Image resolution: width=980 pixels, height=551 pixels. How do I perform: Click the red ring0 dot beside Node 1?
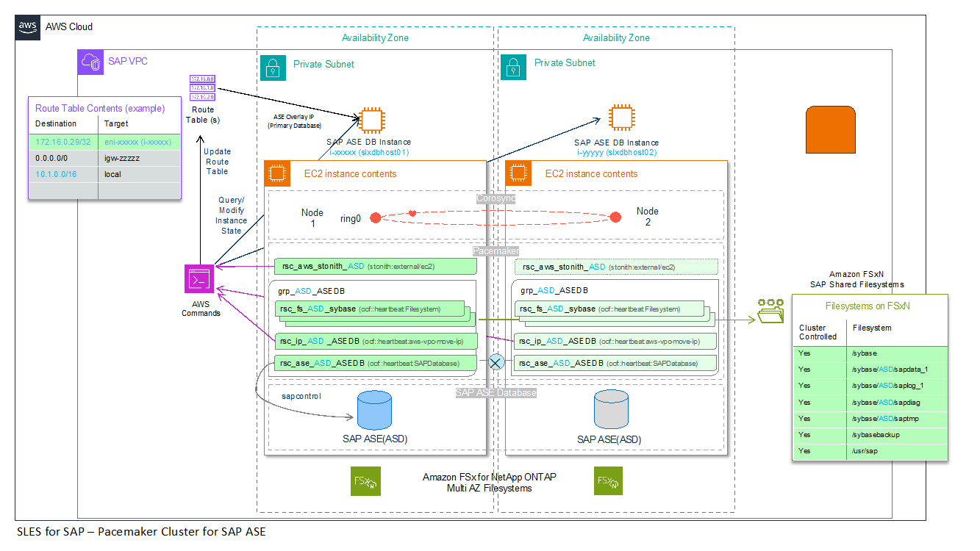pos(375,217)
